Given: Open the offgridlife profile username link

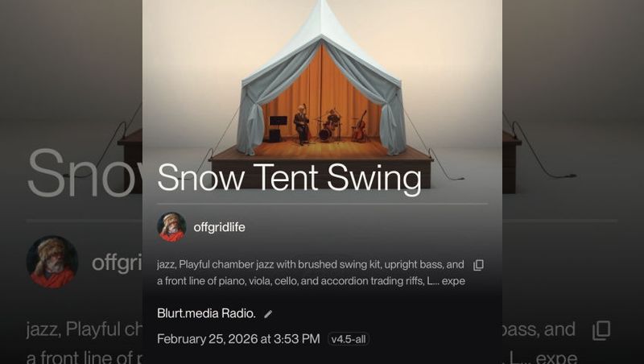Looking at the screenshot, I should [x=219, y=227].
